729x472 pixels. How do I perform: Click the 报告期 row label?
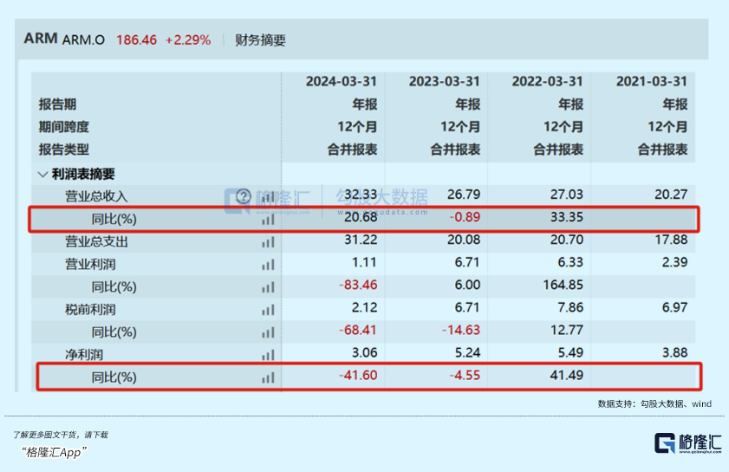(x=57, y=104)
